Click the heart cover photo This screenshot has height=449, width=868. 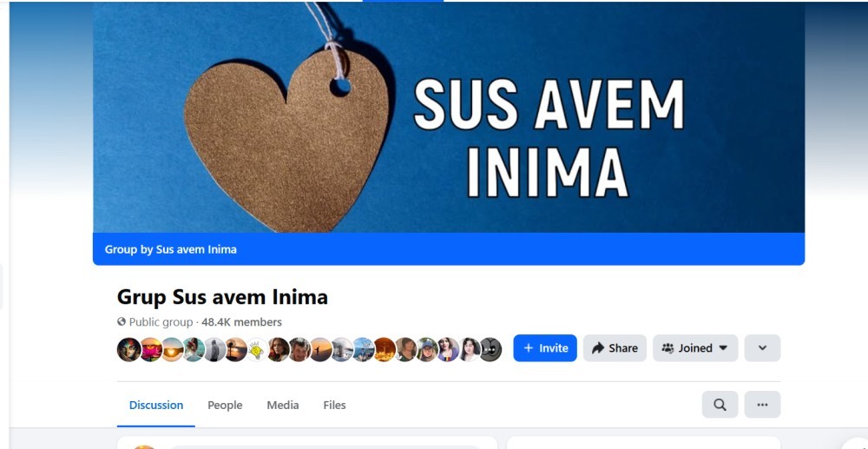449,117
